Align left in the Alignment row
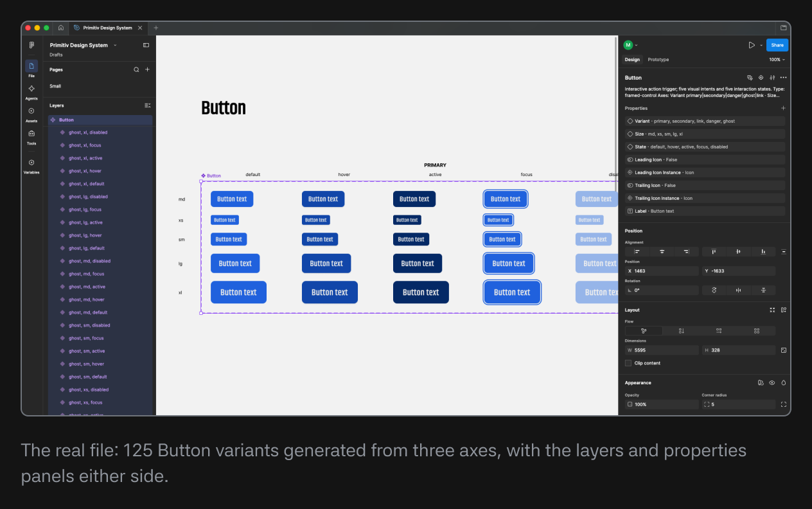This screenshot has height=509, width=812. [637, 252]
